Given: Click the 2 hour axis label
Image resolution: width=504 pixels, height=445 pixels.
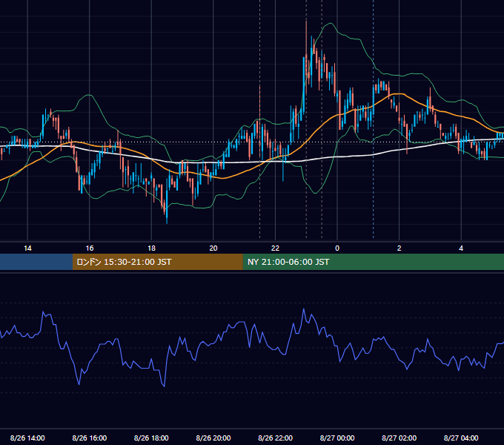Looking at the screenshot, I should [399, 248].
